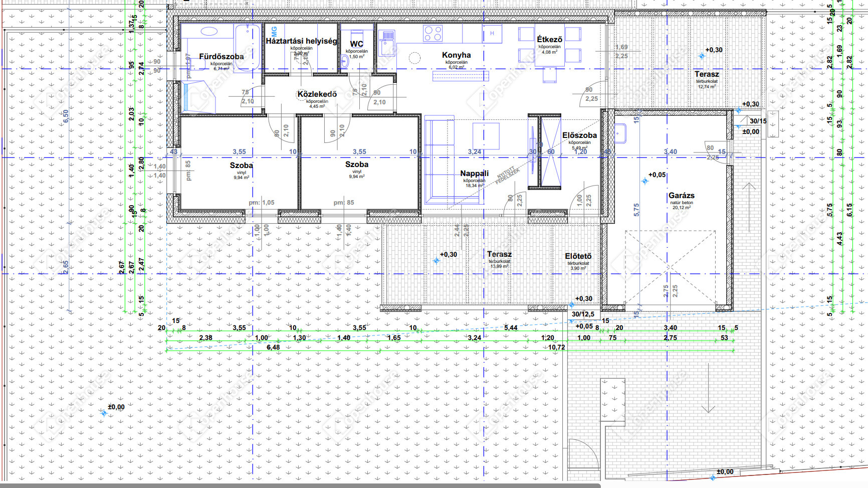Click the horizontal scrollbar at bottom
Screen dimensions: 868x488
click(x=301, y=485)
